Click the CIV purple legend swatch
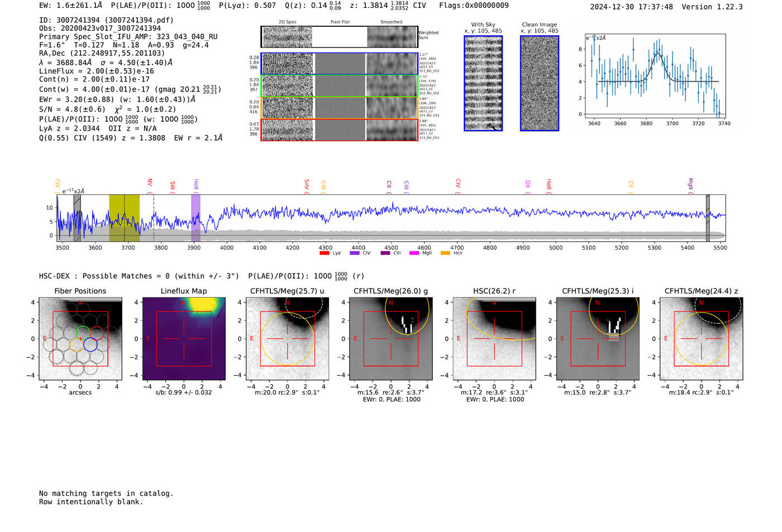 pyautogui.click(x=354, y=253)
